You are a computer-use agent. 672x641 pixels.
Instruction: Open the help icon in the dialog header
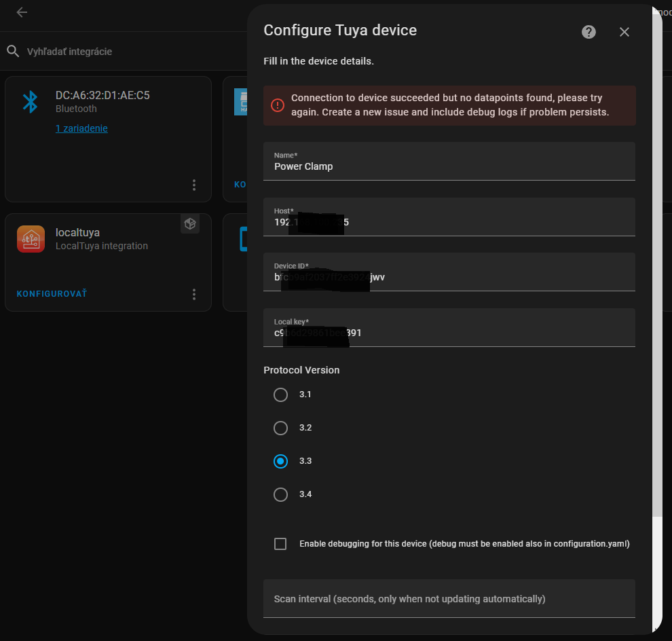tap(589, 32)
